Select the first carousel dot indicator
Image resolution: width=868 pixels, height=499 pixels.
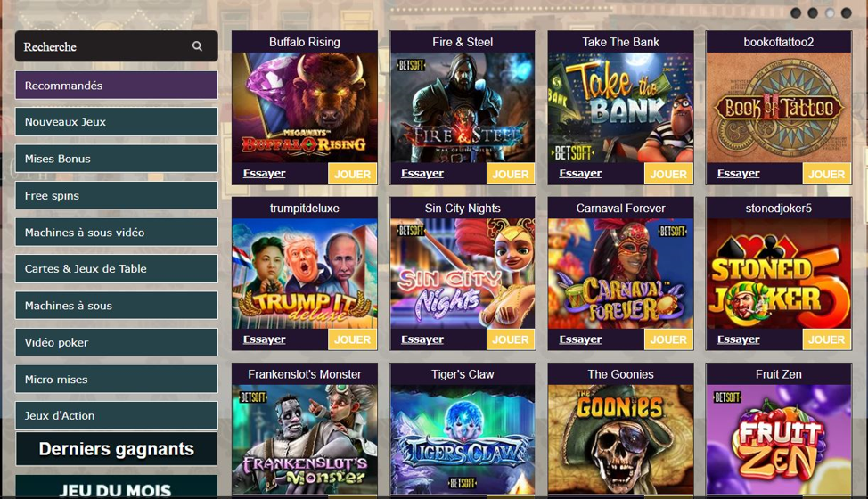coord(796,12)
